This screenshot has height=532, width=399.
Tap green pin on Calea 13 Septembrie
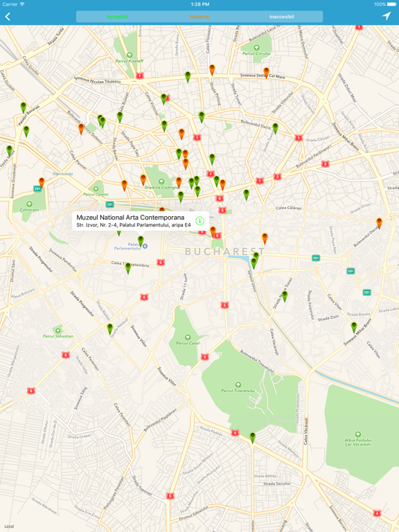pos(128,268)
